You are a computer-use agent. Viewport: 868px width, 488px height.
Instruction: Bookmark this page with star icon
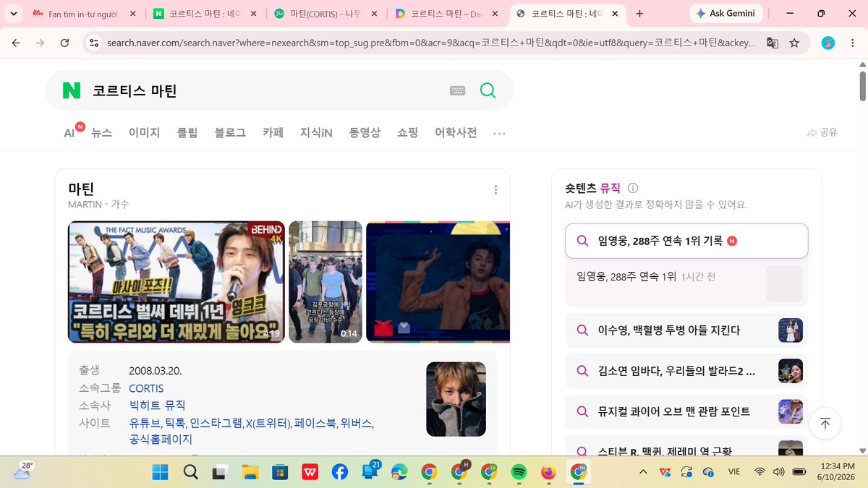coord(794,43)
